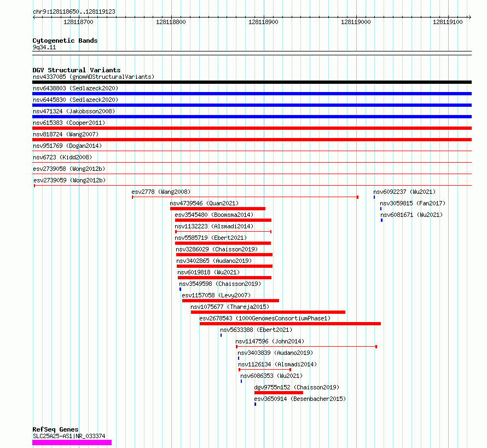This screenshot has height=448, width=487.
Task: Open the SLC25A25-AS1|NR_033374 gene label
Action: (x=69, y=436)
